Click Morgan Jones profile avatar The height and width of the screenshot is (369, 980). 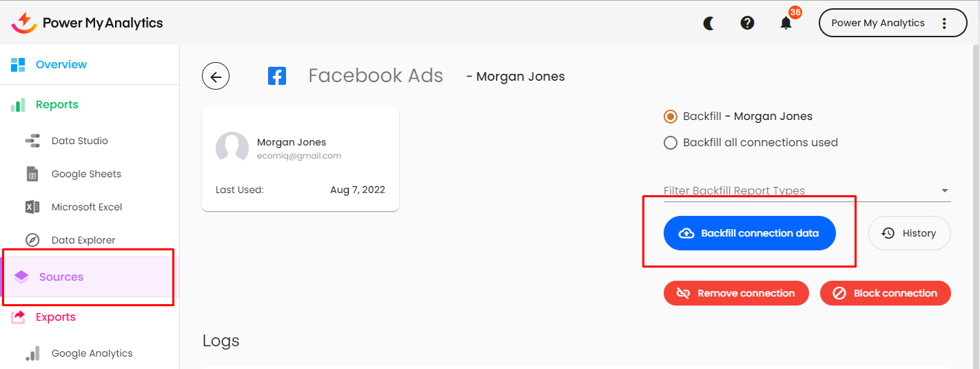[232, 148]
